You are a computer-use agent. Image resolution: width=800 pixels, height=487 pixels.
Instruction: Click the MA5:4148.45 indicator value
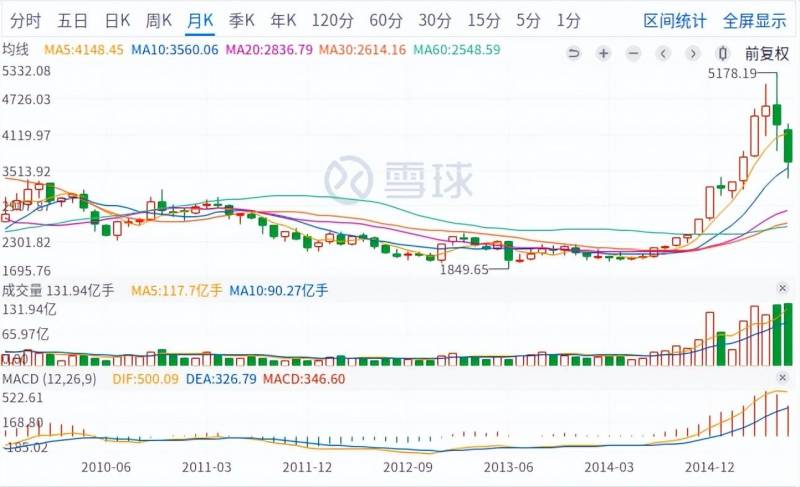click(84, 50)
